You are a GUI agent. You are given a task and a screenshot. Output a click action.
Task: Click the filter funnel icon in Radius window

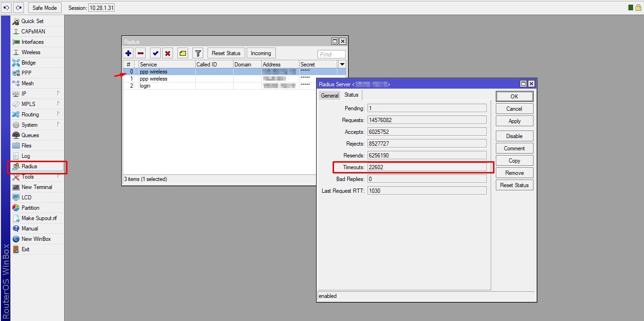[198, 53]
